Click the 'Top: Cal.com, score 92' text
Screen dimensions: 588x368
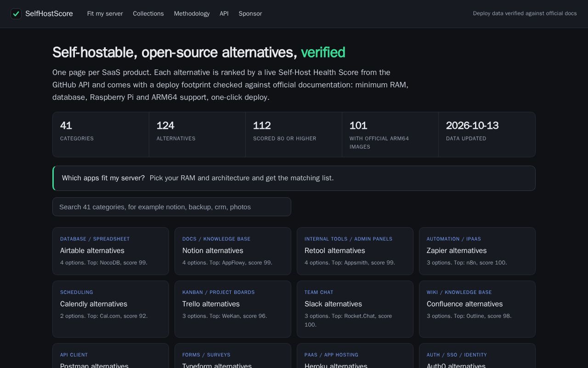[117, 316]
